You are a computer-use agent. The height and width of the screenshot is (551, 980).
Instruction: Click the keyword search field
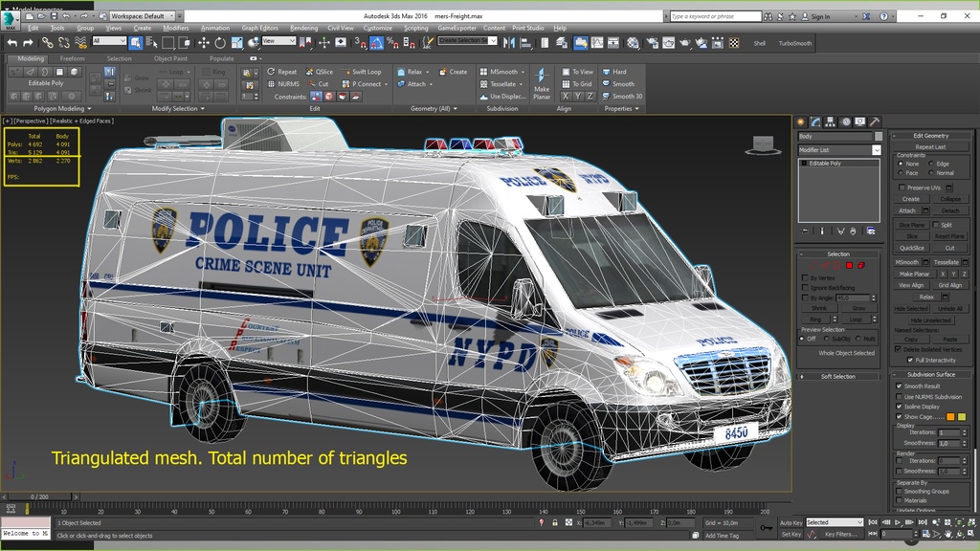point(713,15)
